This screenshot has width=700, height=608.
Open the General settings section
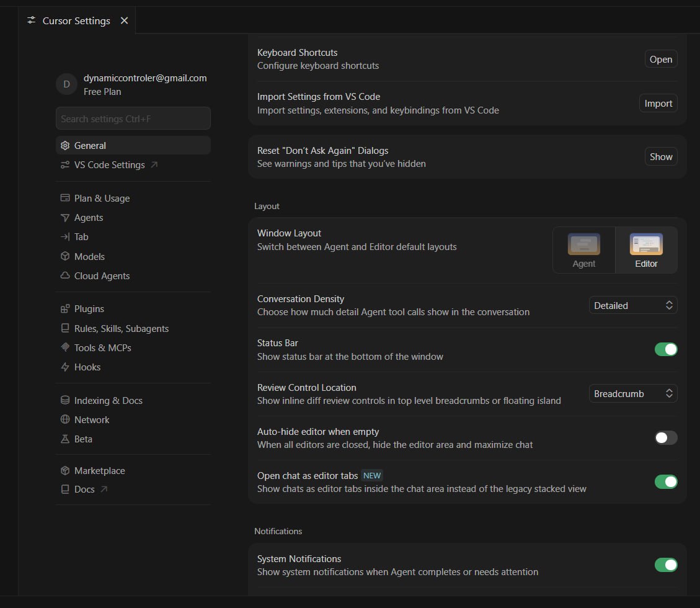(133, 146)
